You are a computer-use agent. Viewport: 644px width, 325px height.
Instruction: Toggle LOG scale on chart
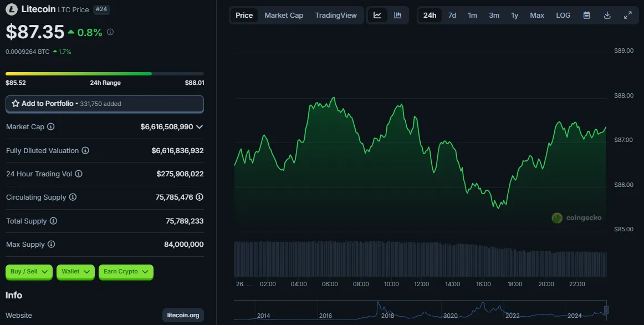(x=563, y=15)
